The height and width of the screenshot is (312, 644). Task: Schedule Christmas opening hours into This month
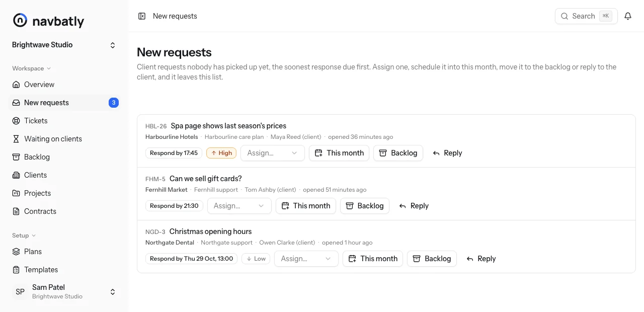tap(373, 259)
